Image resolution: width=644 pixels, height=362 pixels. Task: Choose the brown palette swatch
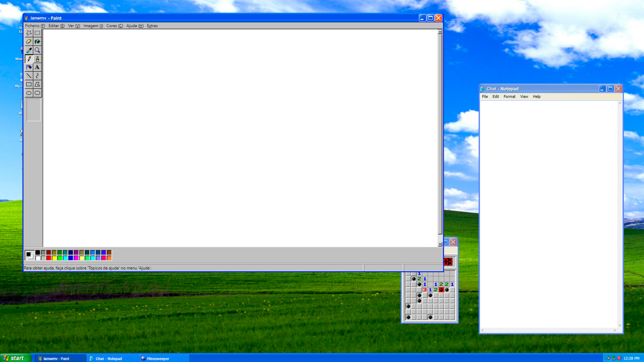[x=109, y=252]
